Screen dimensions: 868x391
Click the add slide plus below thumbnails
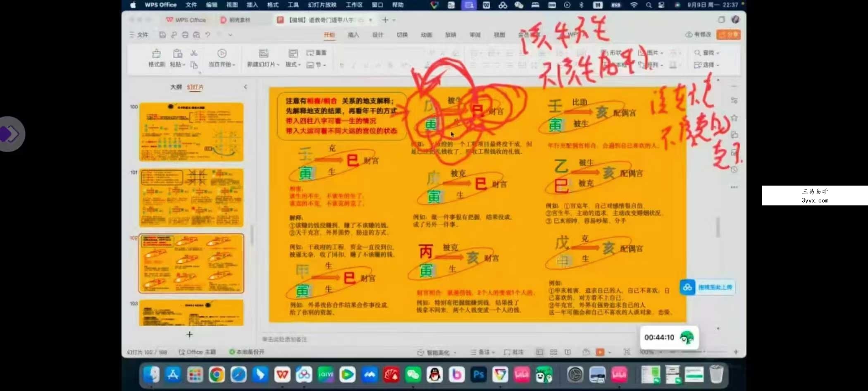pos(189,334)
